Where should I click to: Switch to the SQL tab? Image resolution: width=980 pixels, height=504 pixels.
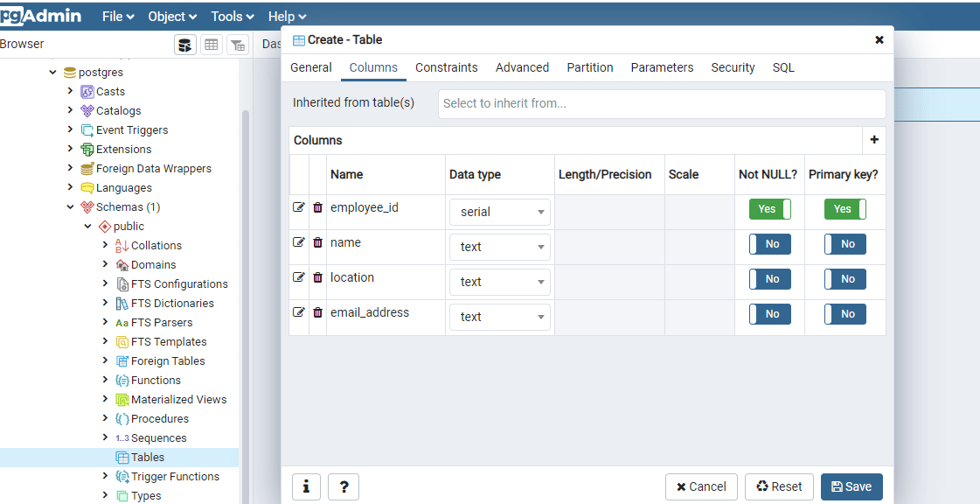pyautogui.click(x=783, y=67)
